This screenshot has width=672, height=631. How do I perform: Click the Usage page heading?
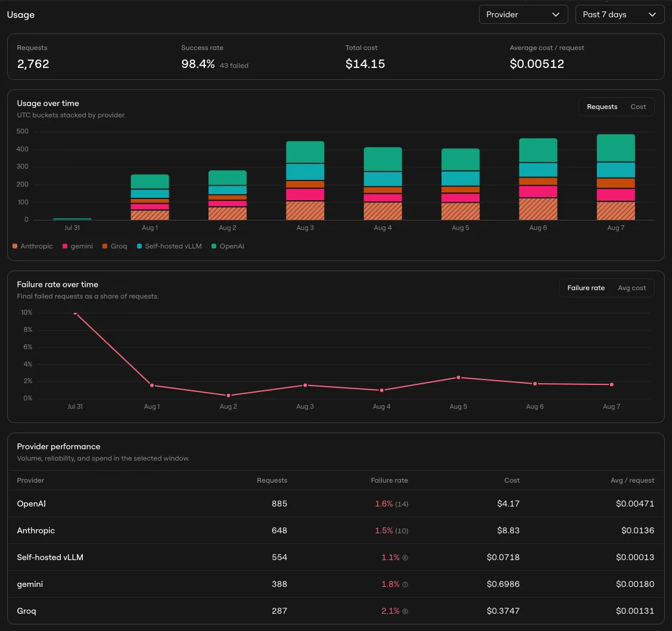point(21,14)
